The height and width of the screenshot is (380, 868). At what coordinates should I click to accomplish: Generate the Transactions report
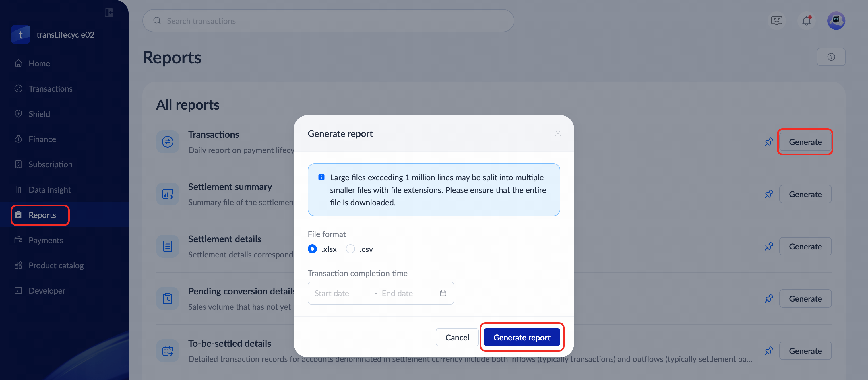[x=805, y=142]
